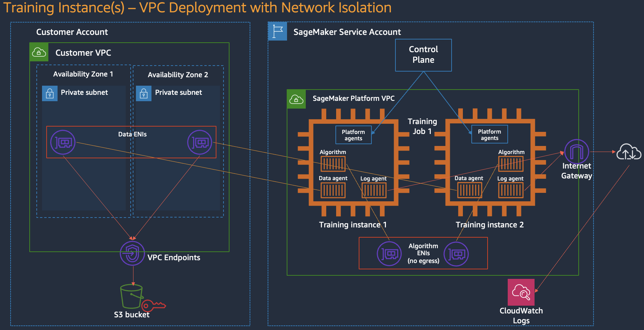Click the Platform agents box in Training instance 1

click(353, 135)
